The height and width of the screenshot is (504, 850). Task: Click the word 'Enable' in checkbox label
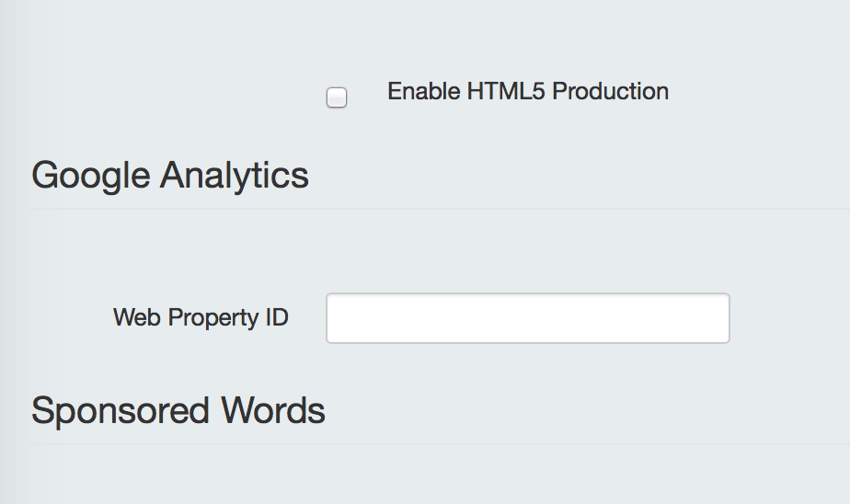click(424, 91)
